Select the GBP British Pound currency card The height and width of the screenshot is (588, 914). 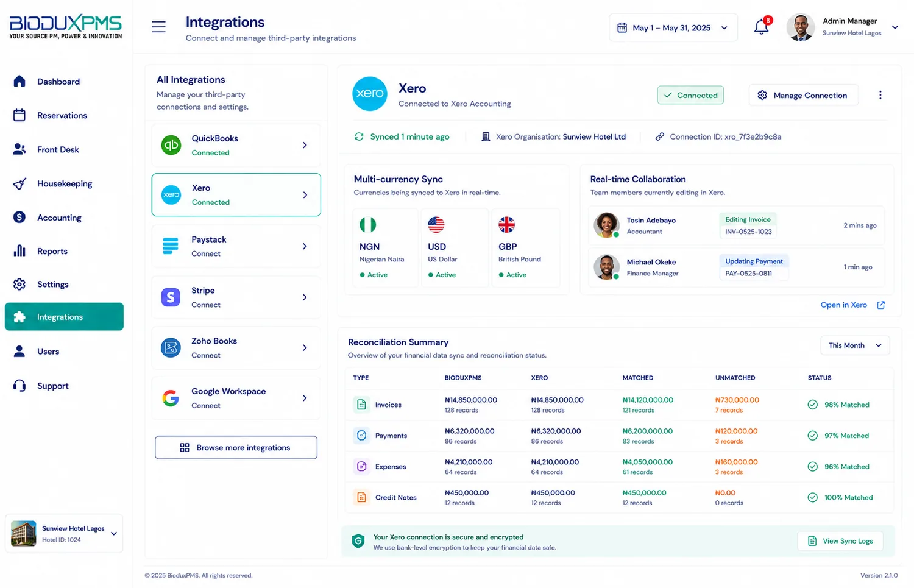click(525, 247)
